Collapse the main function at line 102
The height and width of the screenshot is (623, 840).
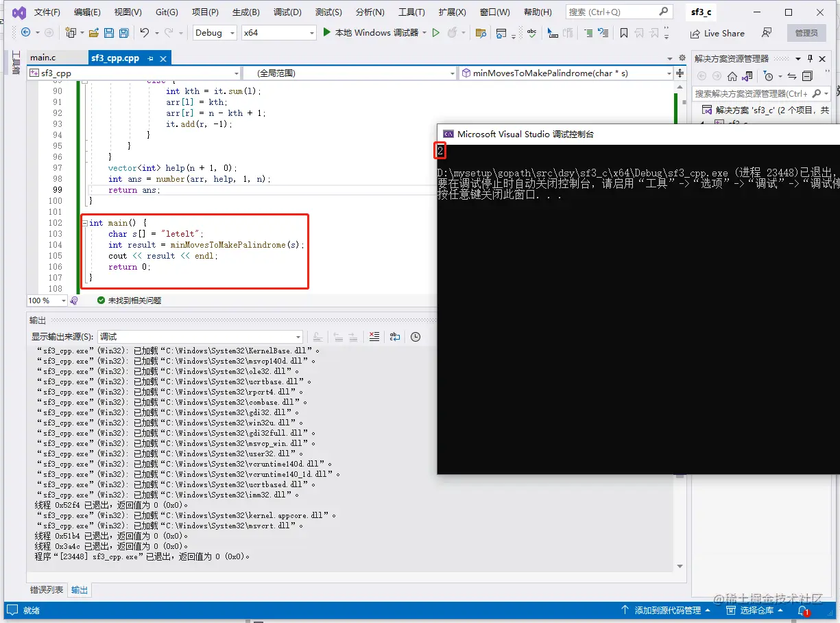pyautogui.click(x=84, y=223)
